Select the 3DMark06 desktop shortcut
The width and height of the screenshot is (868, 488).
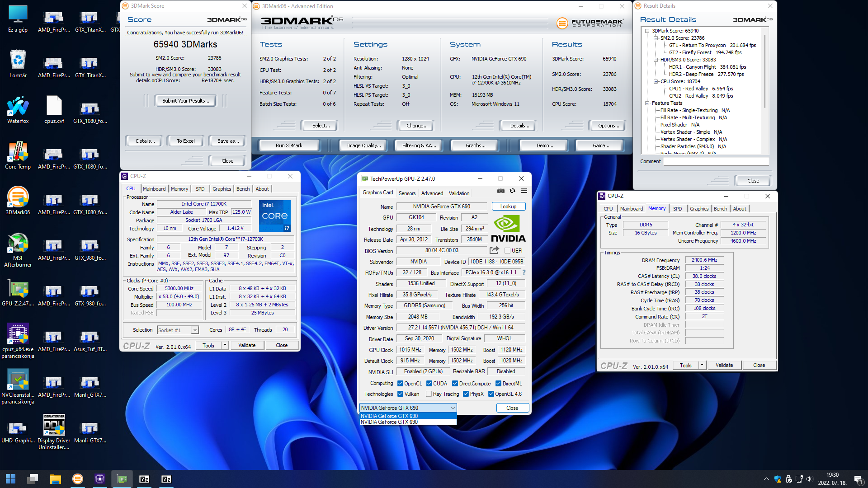[18, 201]
